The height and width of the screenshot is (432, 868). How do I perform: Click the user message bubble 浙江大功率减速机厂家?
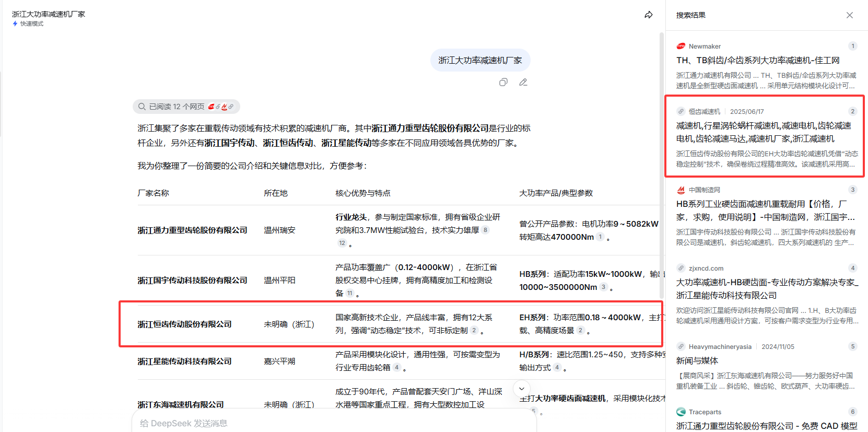click(480, 60)
